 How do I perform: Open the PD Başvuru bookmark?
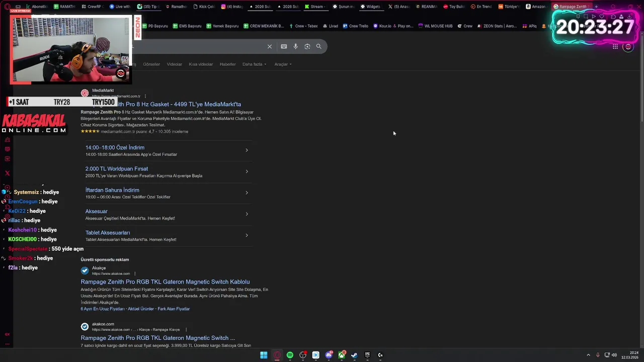point(155,26)
